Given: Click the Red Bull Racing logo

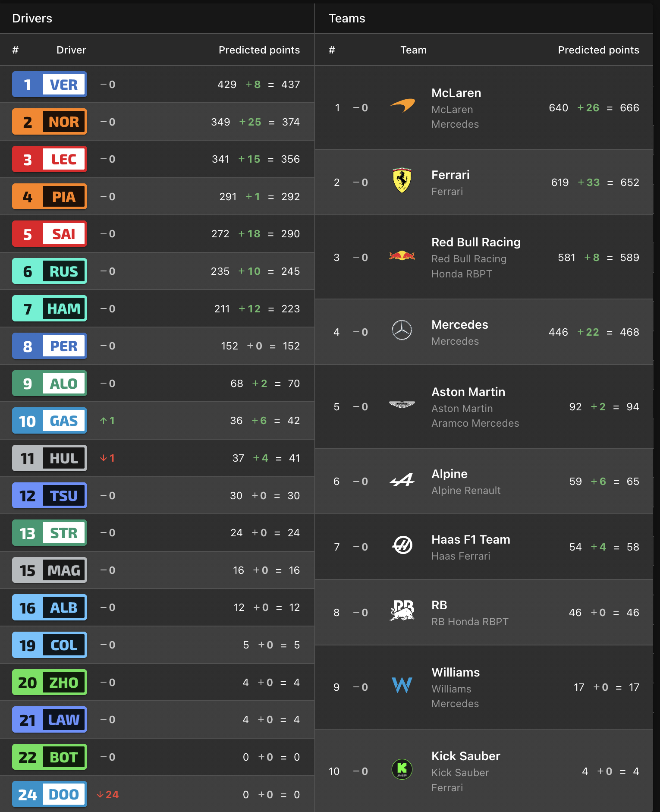Looking at the screenshot, I should click(x=402, y=256).
